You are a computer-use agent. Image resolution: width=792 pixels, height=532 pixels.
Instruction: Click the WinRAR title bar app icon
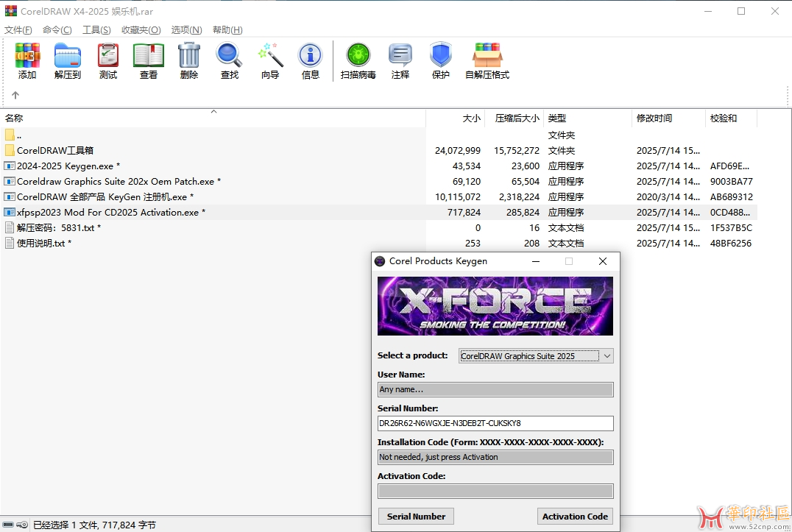click(10, 11)
